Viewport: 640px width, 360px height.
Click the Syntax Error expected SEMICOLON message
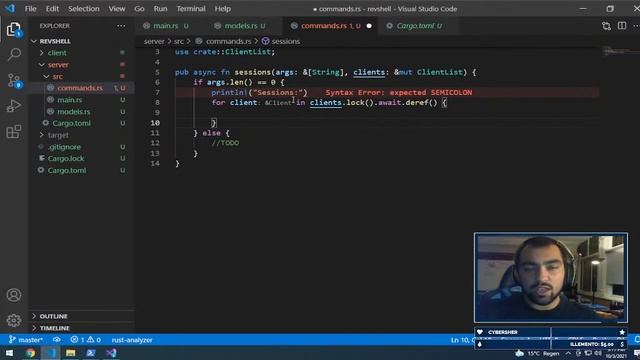point(399,93)
